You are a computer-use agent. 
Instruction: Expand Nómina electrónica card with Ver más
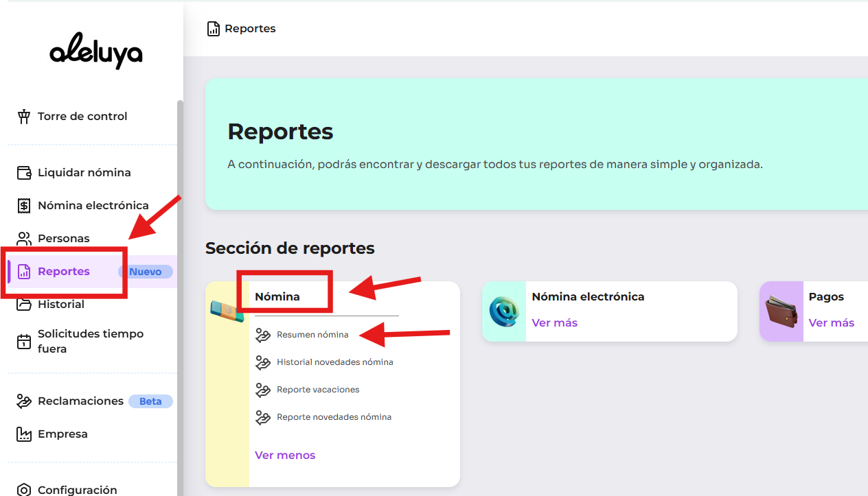click(555, 322)
